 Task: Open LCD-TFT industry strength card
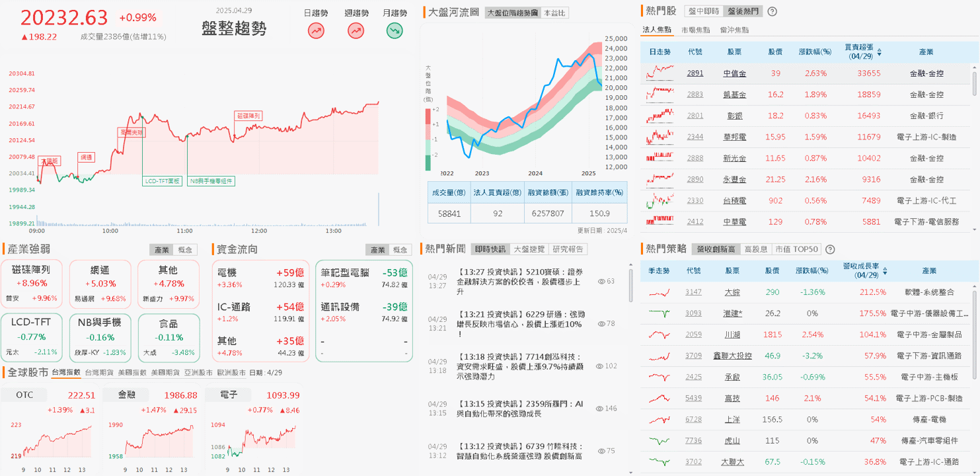tap(32, 337)
